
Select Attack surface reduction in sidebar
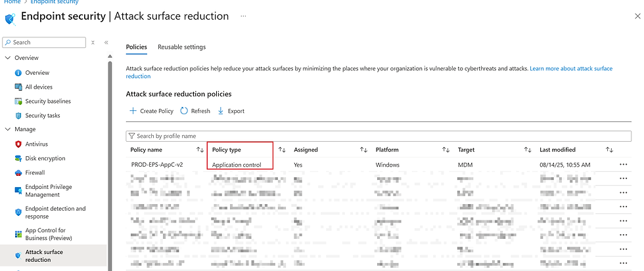(x=43, y=256)
